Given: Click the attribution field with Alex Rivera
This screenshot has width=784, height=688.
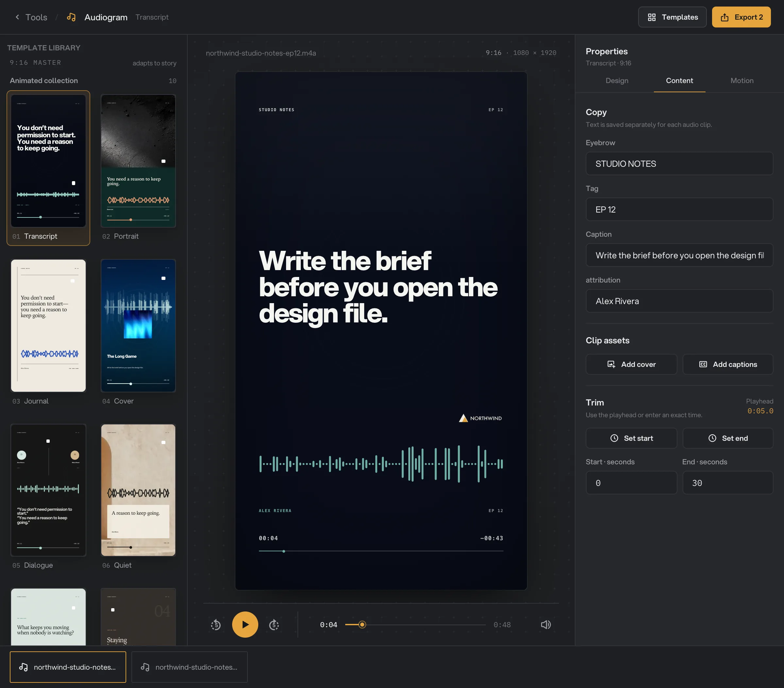Looking at the screenshot, I should [x=679, y=301].
